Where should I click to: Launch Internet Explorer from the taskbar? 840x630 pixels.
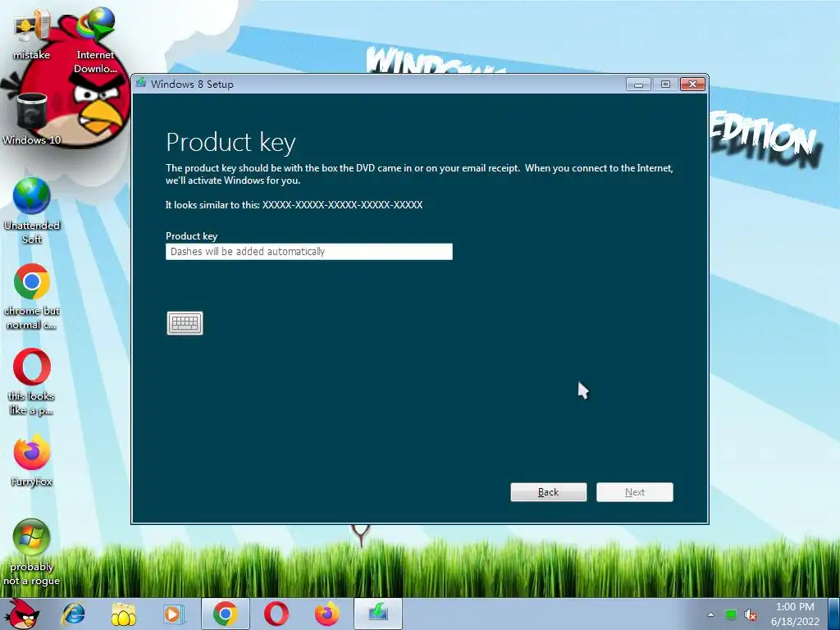(x=73, y=614)
